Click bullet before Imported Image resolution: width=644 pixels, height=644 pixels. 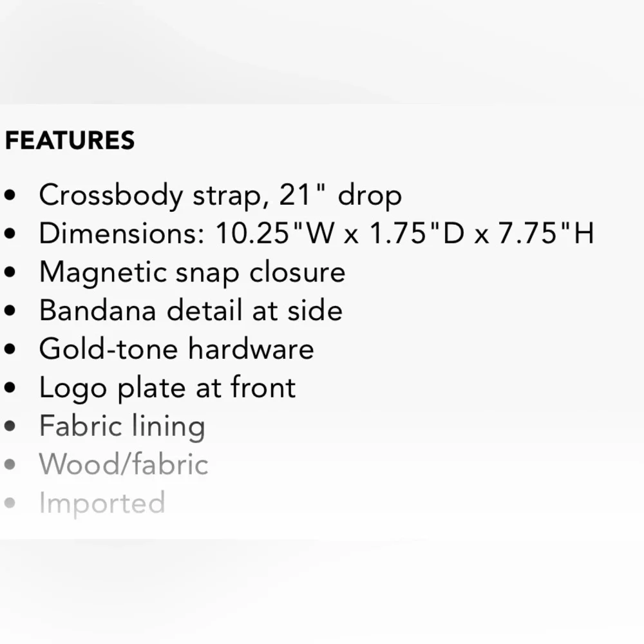coord(10,503)
